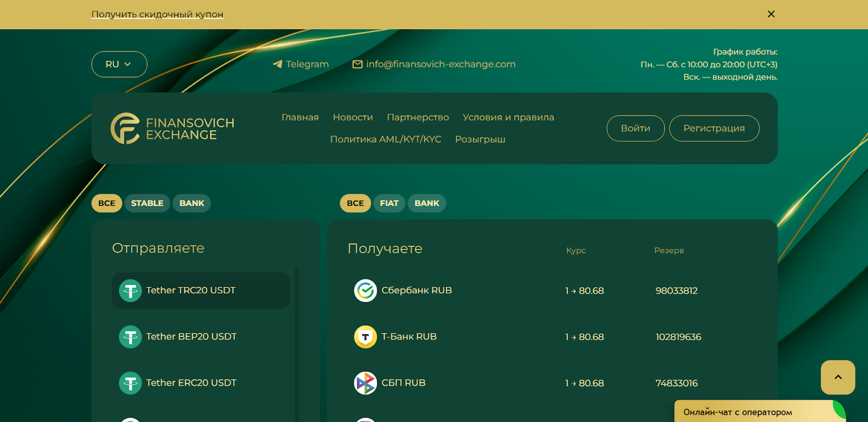Image resolution: width=868 pixels, height=422 pixels.
Task: Click the Войти button
Action: coord(635,129)
